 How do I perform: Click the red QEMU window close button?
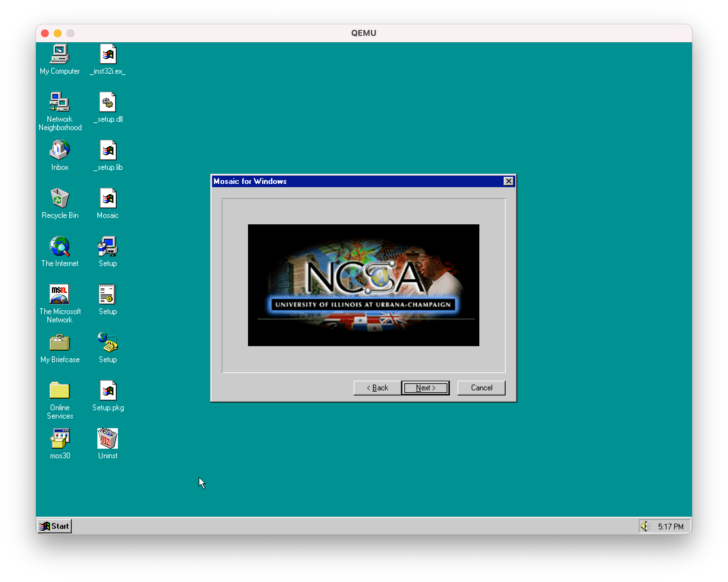[x=45, y=33]
